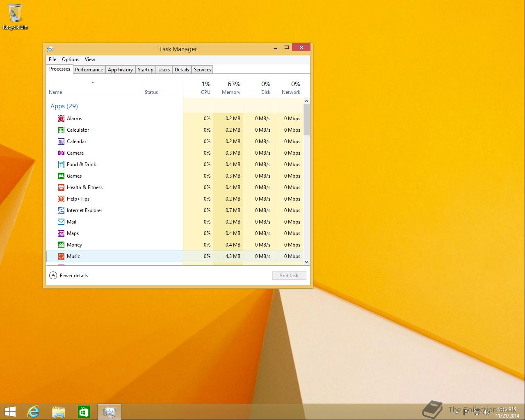Viewport: 525px width, 420px height.
Task: Open File Explorer from the taskbar
Action: tap(59, 411)
